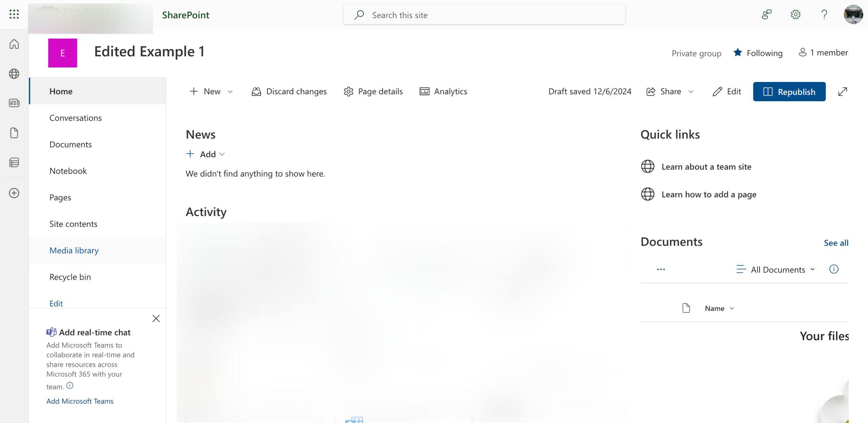Select Home in the site navigation

pos(98,91)
